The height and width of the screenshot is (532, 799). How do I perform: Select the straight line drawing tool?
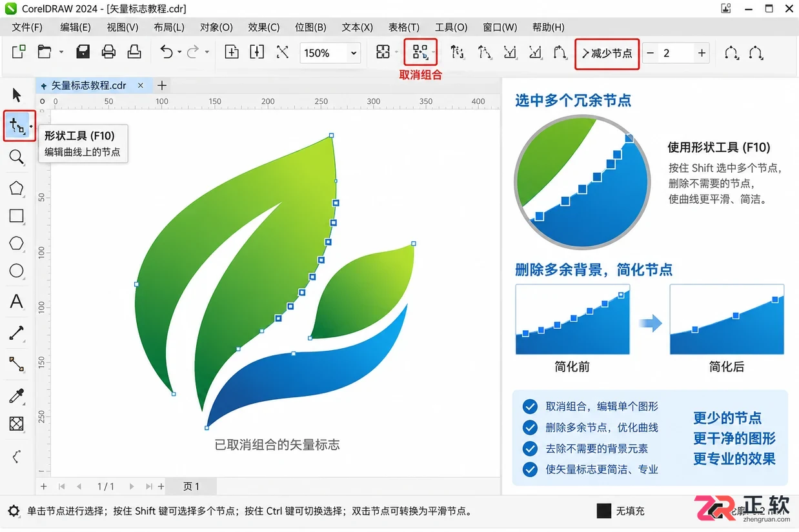point(17,333)
